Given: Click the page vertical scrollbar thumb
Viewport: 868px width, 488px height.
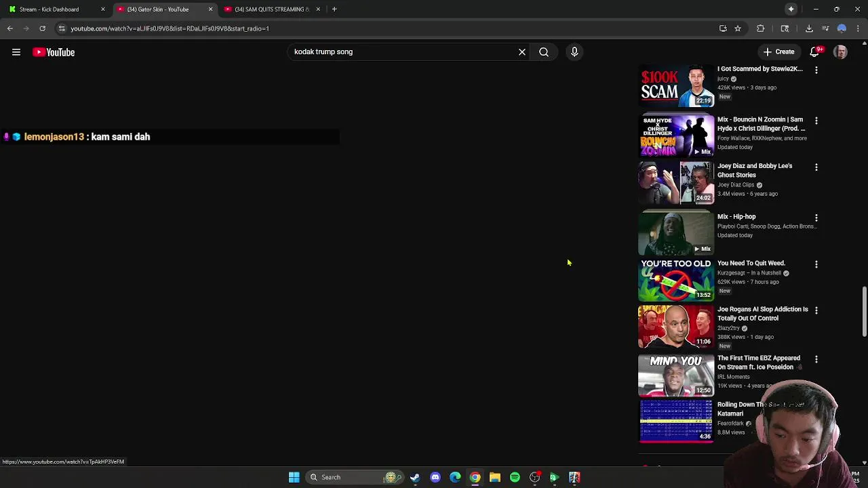Looking at the screenshot, I should click(x=864, y=311).
